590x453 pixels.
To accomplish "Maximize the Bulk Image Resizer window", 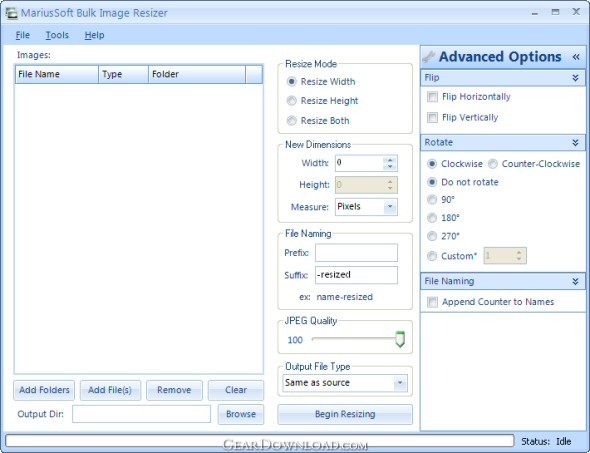I will pos(555,12).
